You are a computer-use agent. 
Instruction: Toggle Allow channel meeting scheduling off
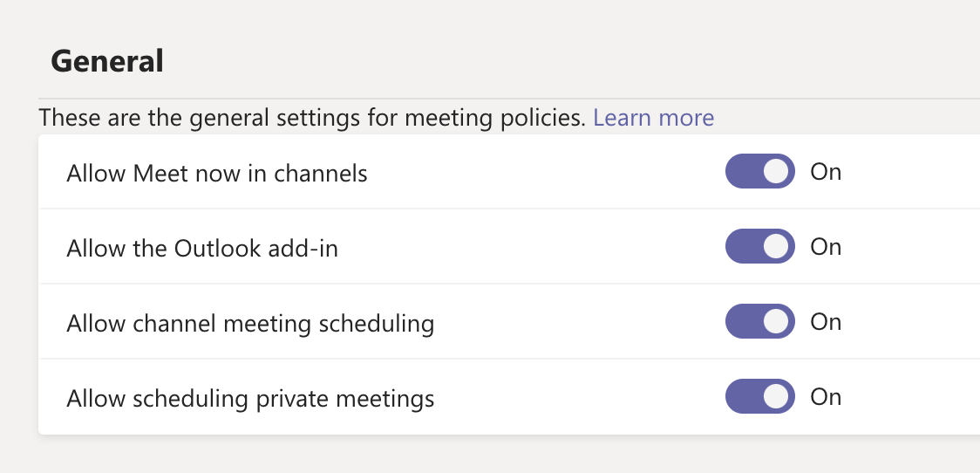click(759, 322)
